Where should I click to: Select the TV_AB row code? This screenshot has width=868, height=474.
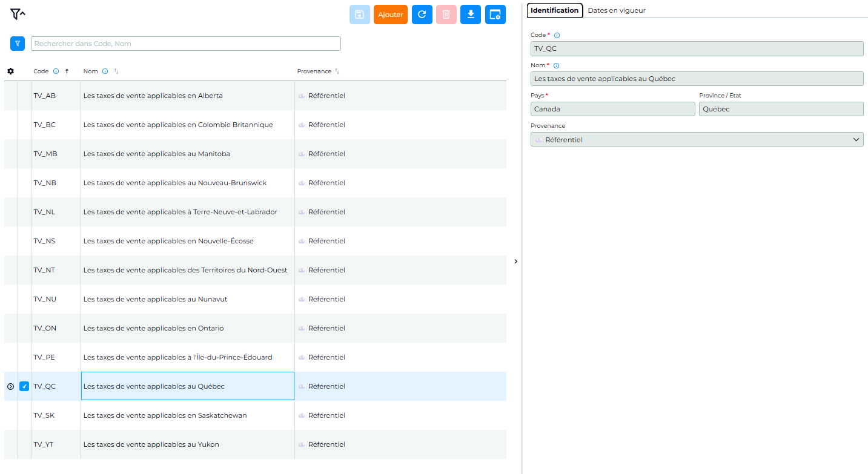click(45, 96)
